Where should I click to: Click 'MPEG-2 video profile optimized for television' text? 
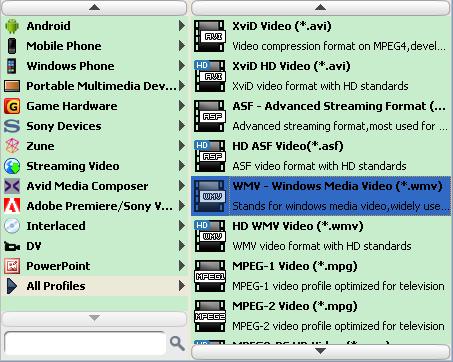pyautogui.click(x=338, y=326)
